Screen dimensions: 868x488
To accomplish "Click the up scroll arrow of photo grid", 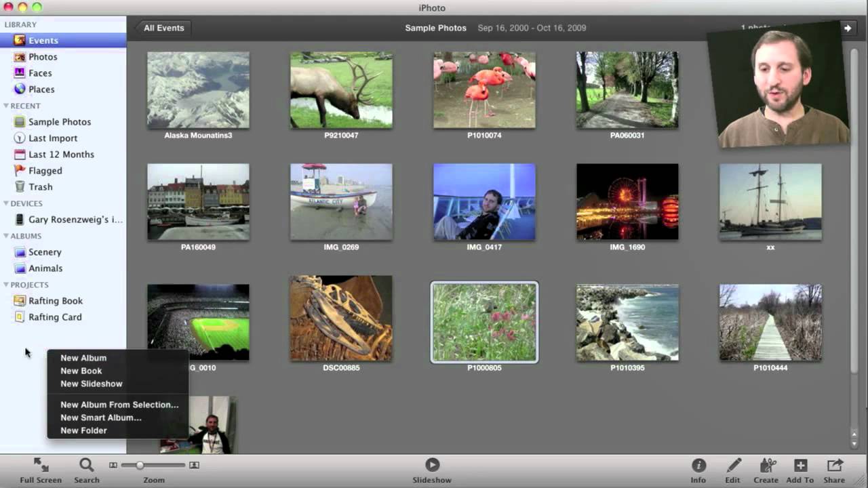I will click(854, 434).
